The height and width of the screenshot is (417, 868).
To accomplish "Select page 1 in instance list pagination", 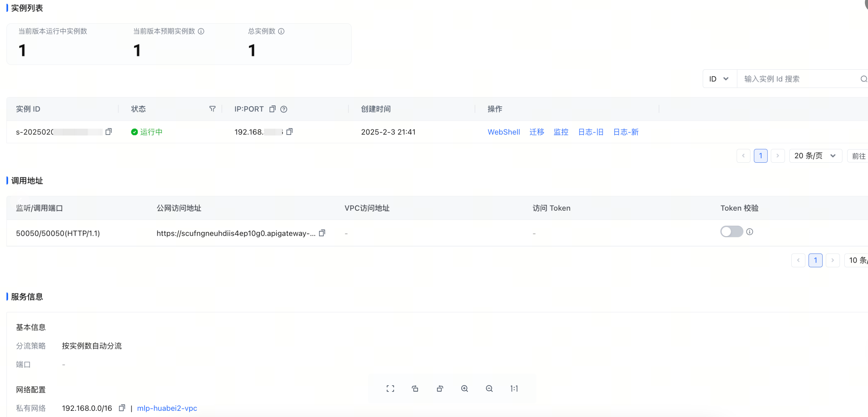I will click(x=761, y=156).
